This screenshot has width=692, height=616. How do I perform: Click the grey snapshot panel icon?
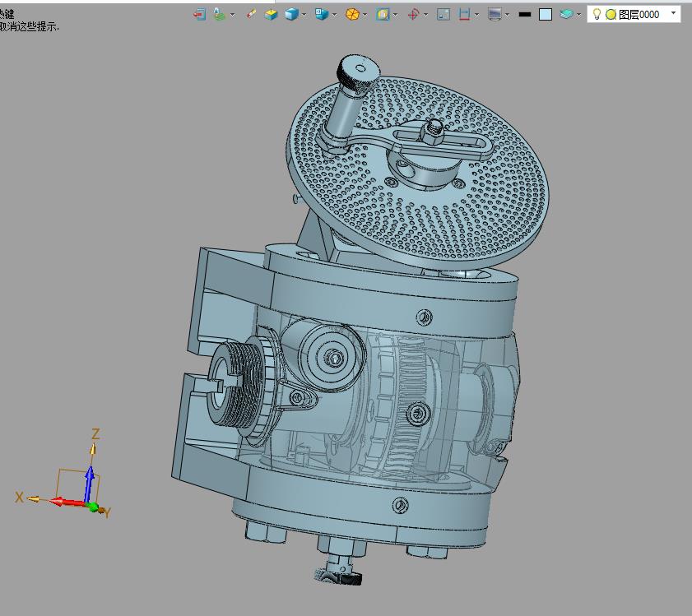pos(443,15)
